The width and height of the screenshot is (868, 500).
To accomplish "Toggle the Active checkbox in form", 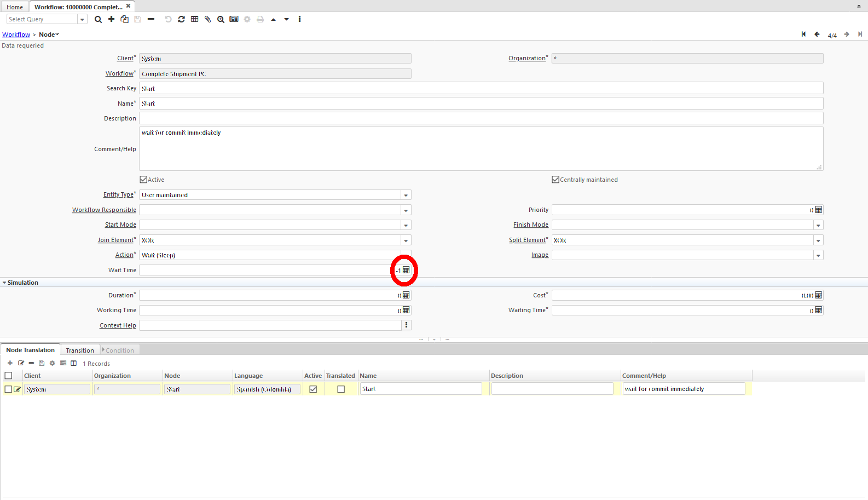I will click(143, 180).
